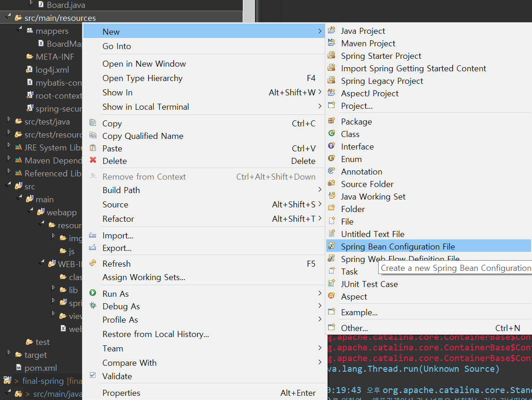Click the Maven Project icon
This screenshot has width=532, height=400.
(x=331, y=43)
